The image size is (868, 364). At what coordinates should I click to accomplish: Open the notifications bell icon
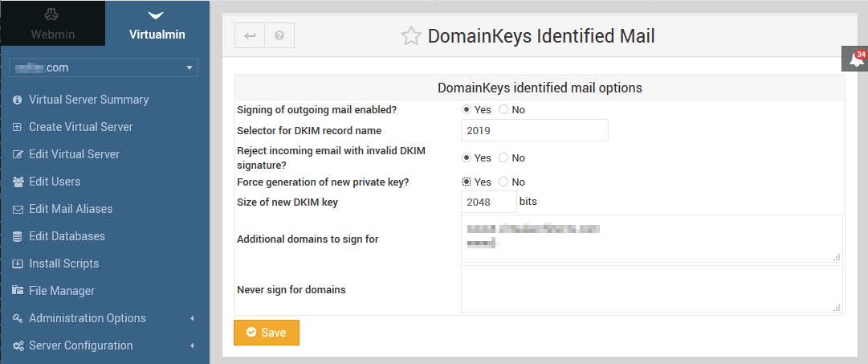(856, 59)
